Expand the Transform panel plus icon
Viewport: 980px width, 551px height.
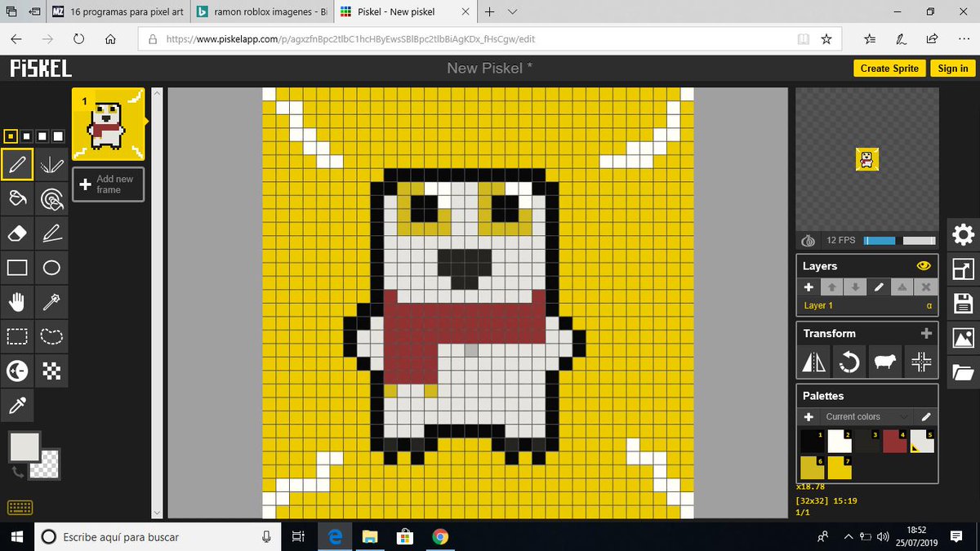click(926, 333)
